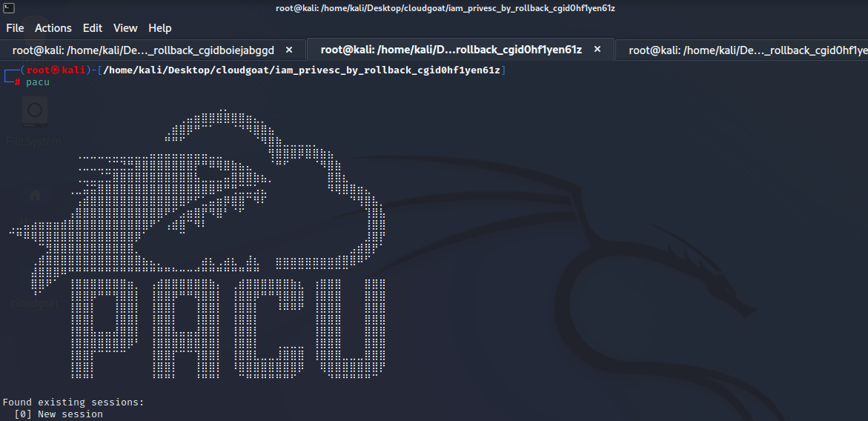Open the Help menu
This screenshot has width=868, height=421.
(x=160, y=27)
